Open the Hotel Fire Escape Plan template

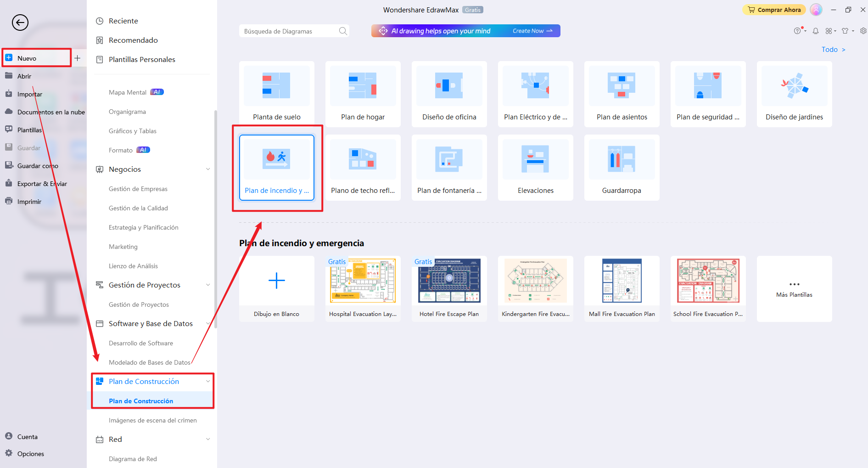pyautogui.click(x=449, y=288)
